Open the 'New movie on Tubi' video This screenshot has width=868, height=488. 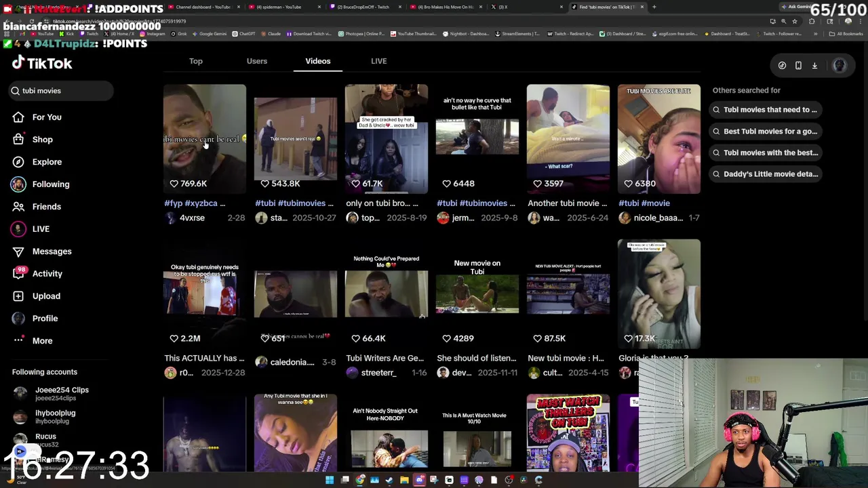(x=477, y=293)
